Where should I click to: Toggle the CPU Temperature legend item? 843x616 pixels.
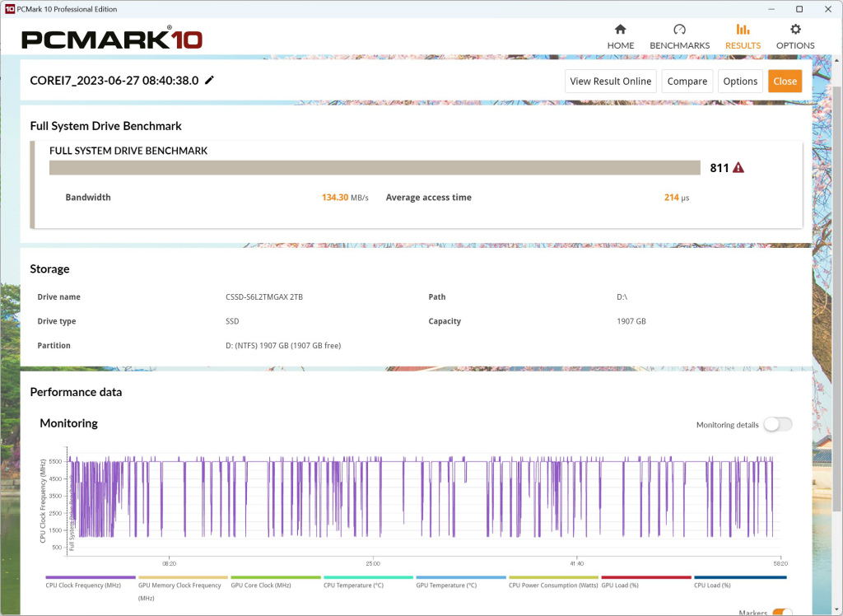[x=368, y=582]
